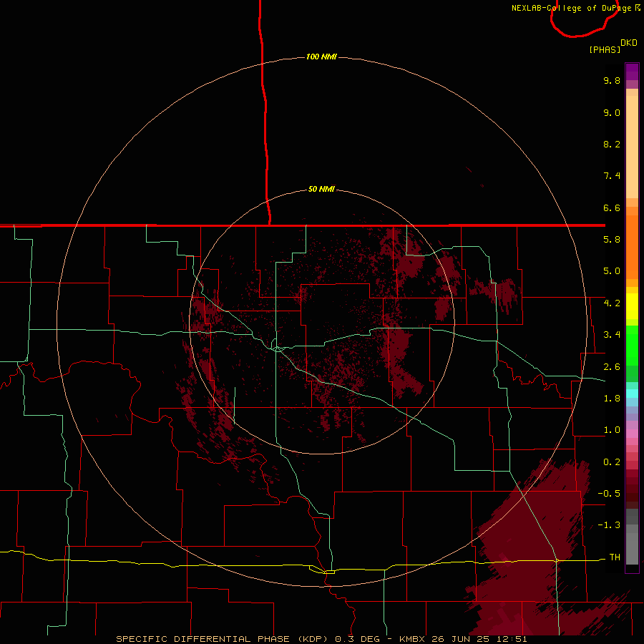Image resolution: width=644 pixels, height=644 pixels.
Task: Click the 5.8 legend value
Action: 612,240
